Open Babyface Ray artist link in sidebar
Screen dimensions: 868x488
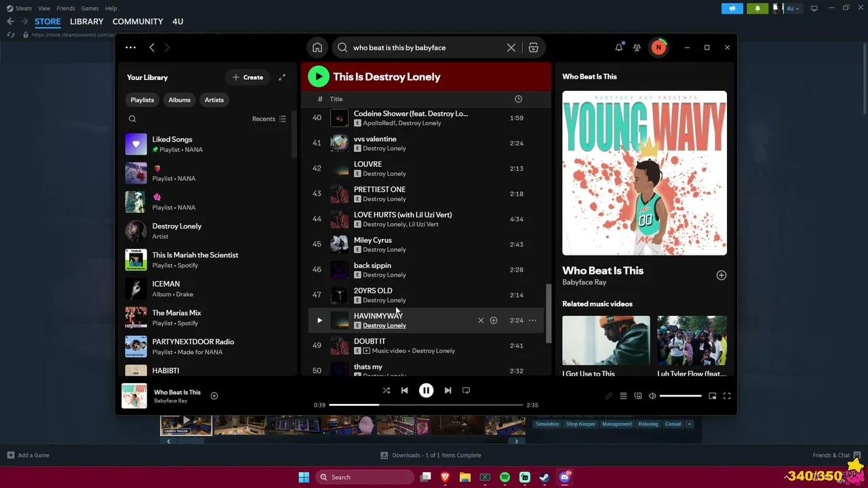(x=584, y=282)
